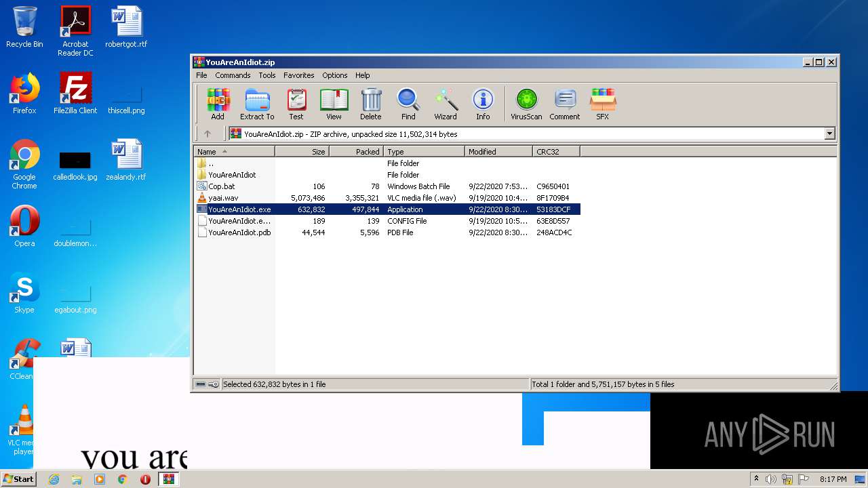Sort by Type column header
The width and height of the screenshot is (868, 488).
point(425,152)
